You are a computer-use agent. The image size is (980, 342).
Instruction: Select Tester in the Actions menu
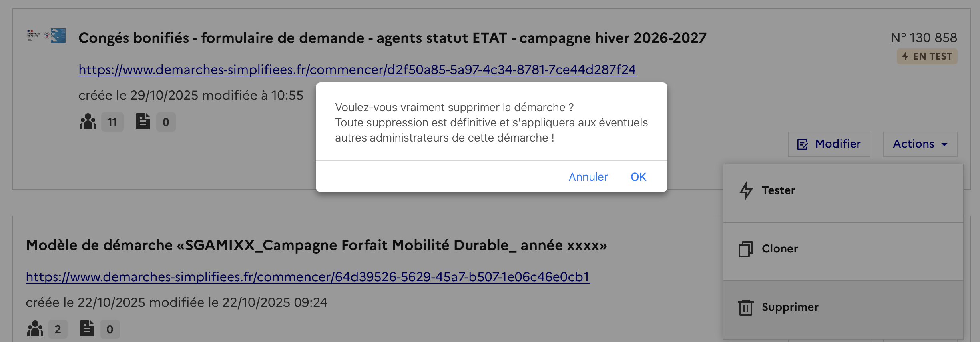coord(778,190)
